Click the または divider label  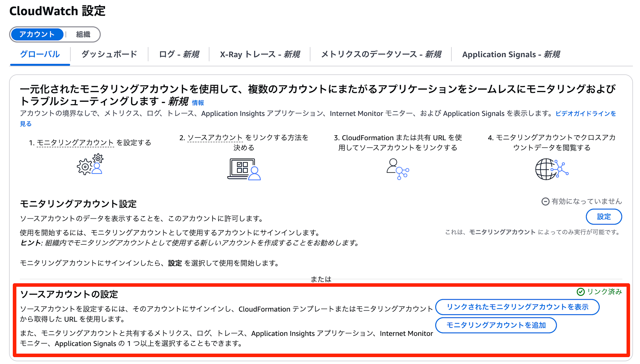[x=321, y=279]
